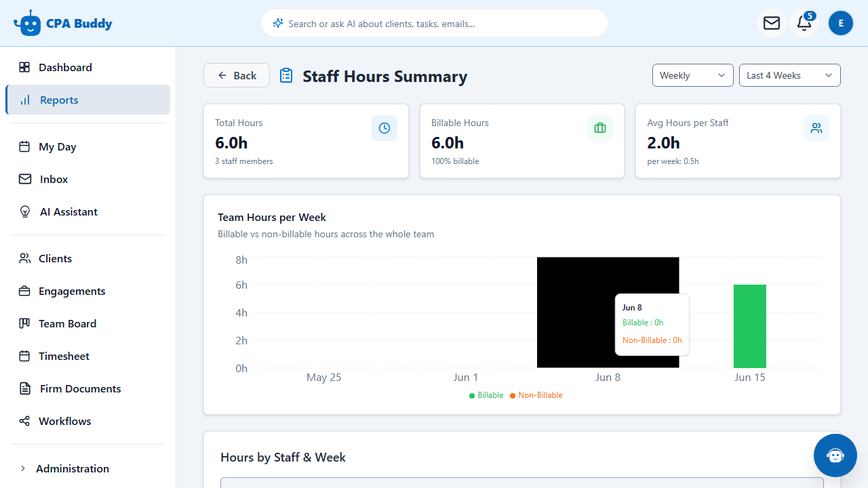Image resolution: width=868 pixels, height=488 pixels.
Task: Open the user avatar E menu
Action: pyautogui.click(x=841, y=23)
